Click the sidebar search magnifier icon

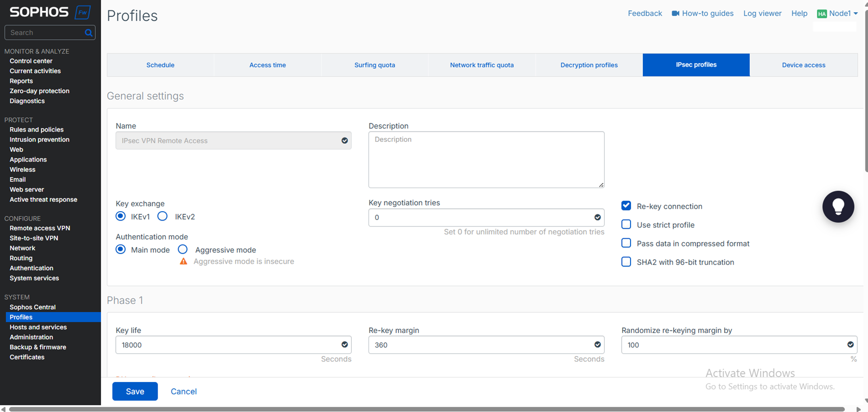click(x=88, y=33)
